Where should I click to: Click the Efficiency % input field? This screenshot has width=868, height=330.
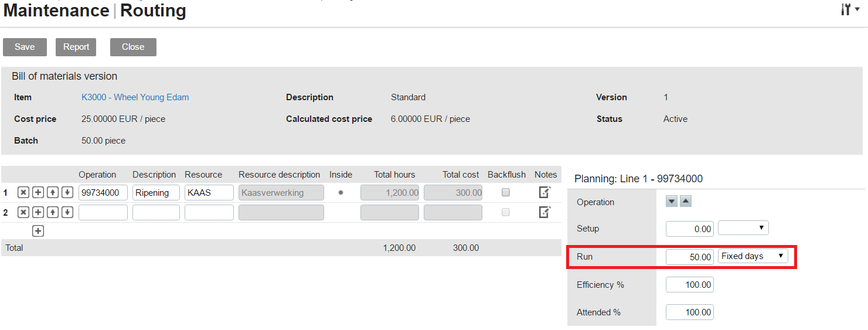coord(689,285)
